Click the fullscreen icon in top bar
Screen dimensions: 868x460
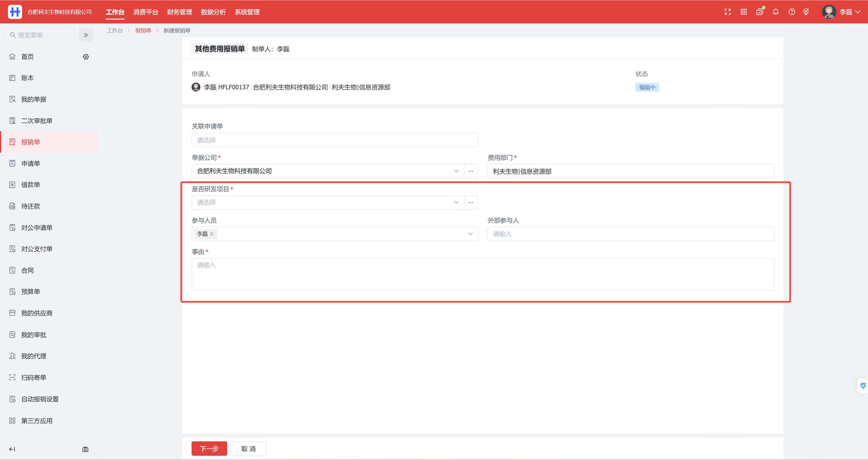click(728, 12)
